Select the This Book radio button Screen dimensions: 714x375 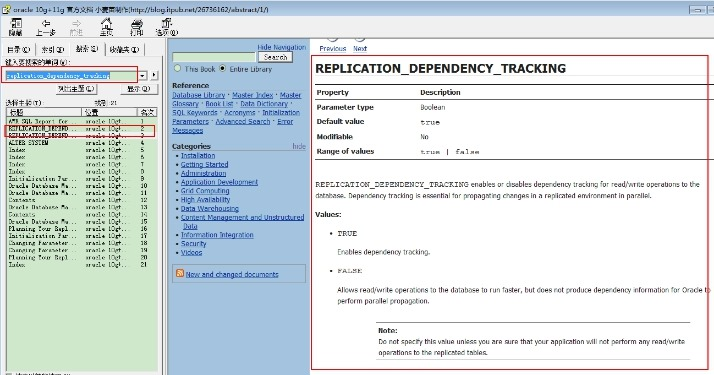point(178,68)
